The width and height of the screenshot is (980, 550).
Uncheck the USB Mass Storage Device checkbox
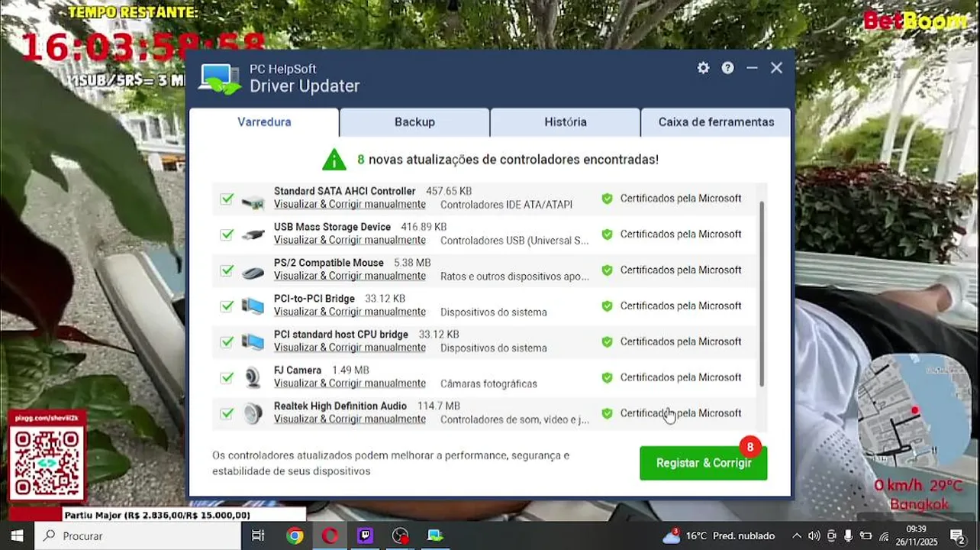227,235
